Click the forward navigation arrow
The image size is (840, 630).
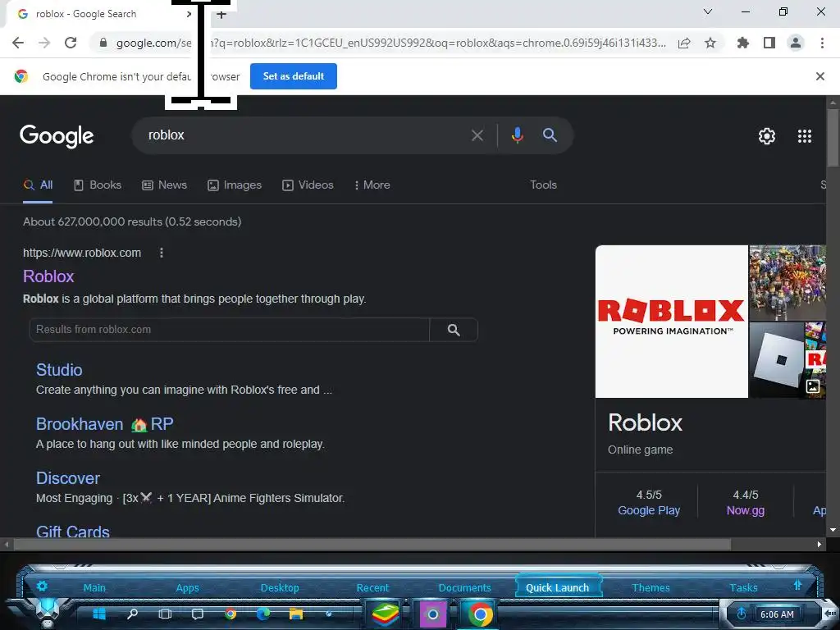coord(44,43)
